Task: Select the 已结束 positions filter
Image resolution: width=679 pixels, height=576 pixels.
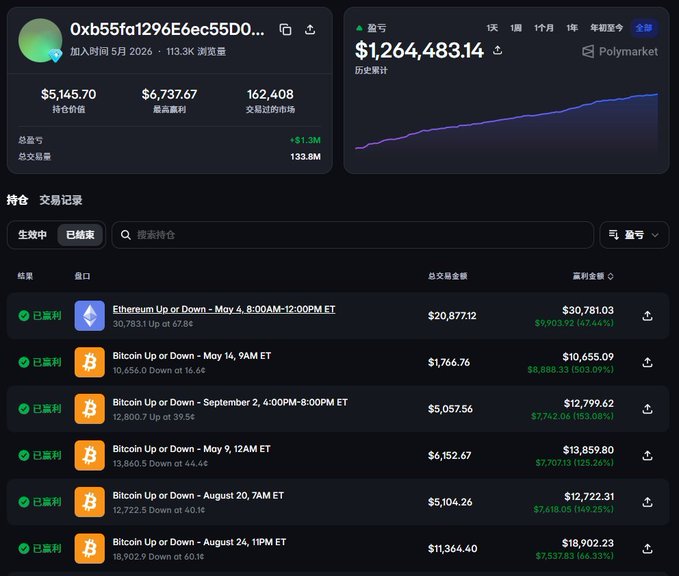Action: (x=80, y=235)
